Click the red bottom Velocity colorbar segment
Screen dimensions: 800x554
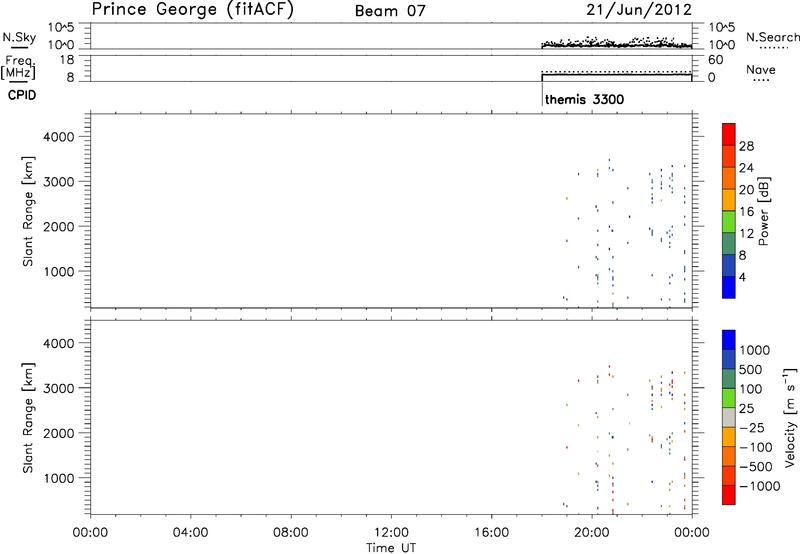pos(729,495)
